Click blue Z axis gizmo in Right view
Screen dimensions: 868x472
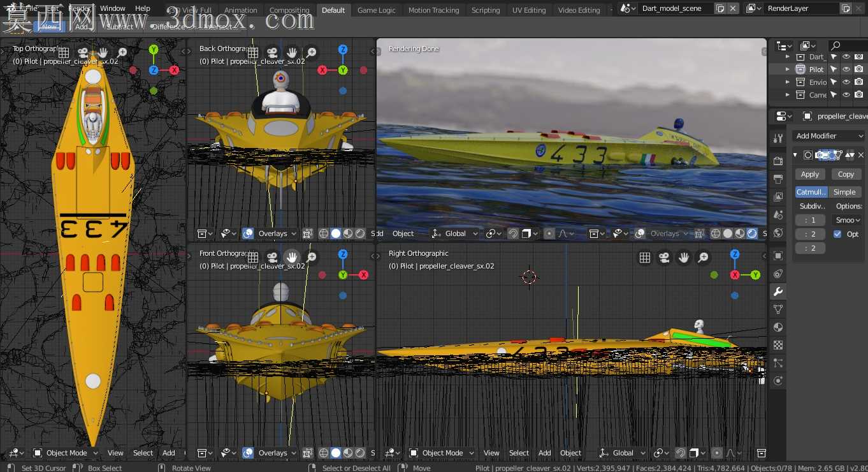735,254
